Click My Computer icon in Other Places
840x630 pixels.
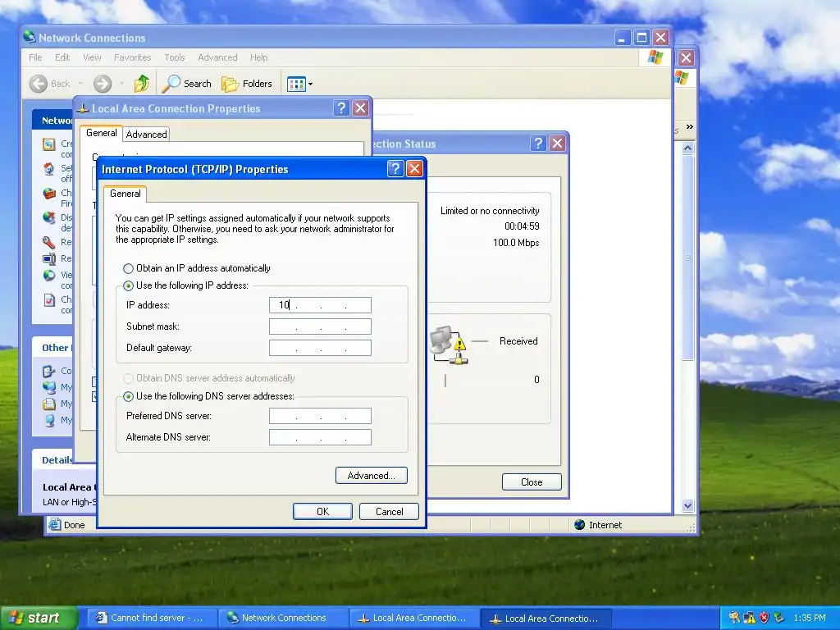pos(48,421)
